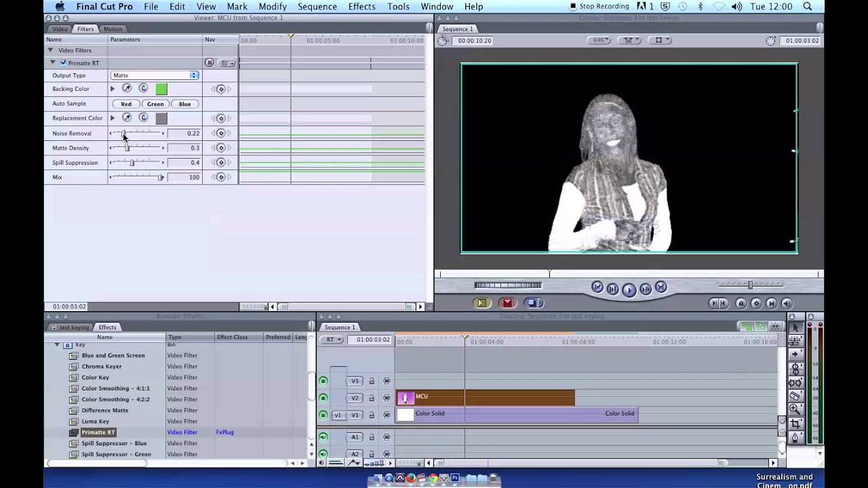Click the gray Replacement Color swatch

click(161, 118)
